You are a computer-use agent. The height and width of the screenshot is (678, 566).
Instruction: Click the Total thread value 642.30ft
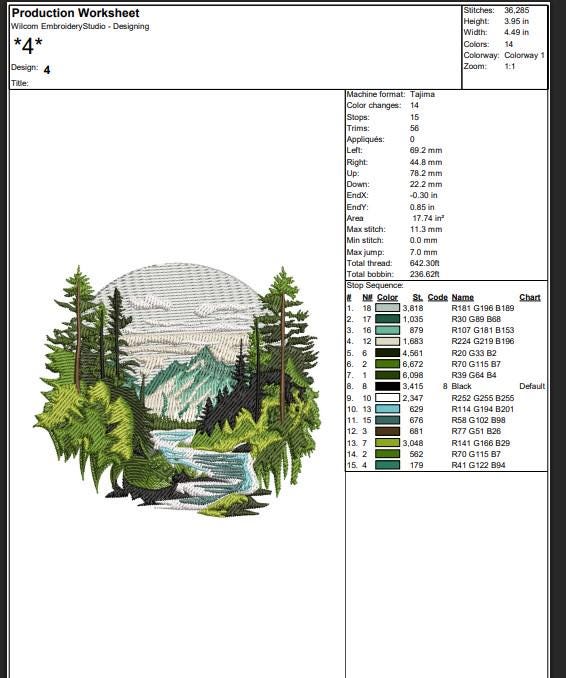point(425,263)
